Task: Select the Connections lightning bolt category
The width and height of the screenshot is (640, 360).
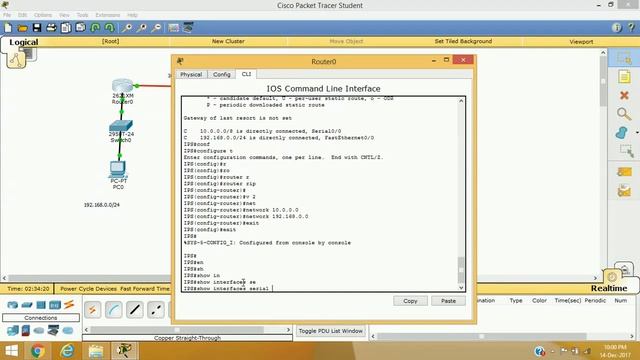Action: click(x=69, y=304)
